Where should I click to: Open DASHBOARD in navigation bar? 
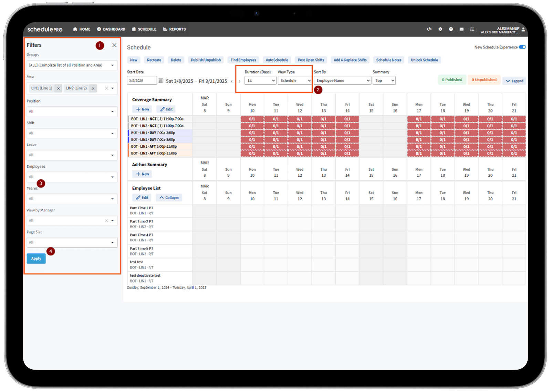[111, 29]
